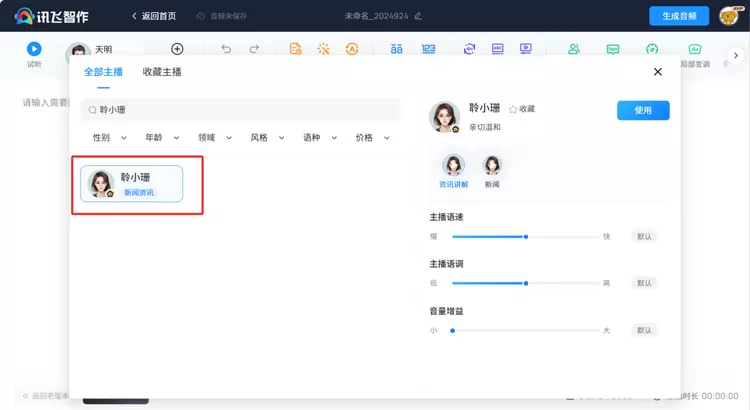Screen dimensions: 750x410
Task: Close the anchor selection dialog
Action: (x=657, y=72)
